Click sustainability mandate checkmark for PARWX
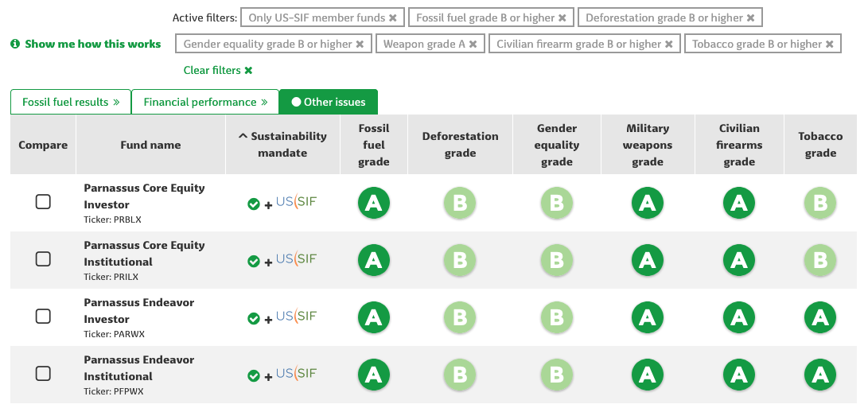The width and height of the screenshot is (868, 408). (254, 319)
